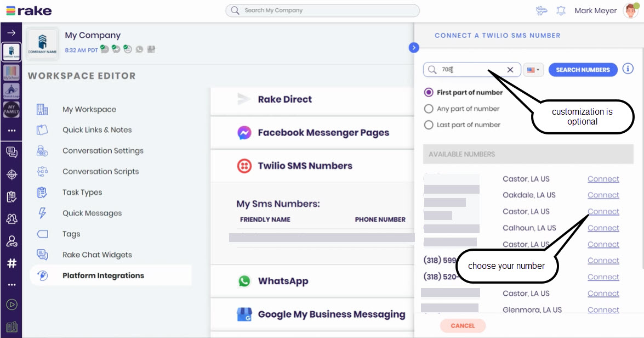Connect the Oakdale, LA US number

coord(603,195)
